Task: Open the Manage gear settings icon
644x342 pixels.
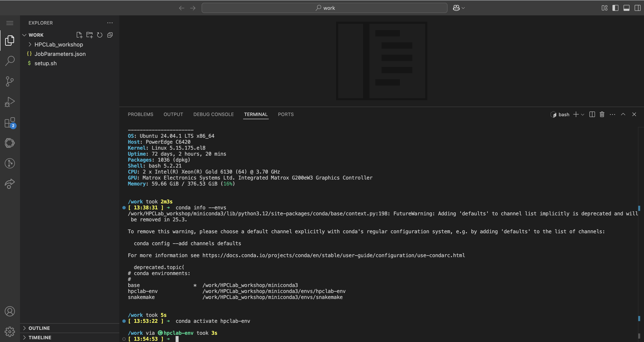Action: [10, 332]
